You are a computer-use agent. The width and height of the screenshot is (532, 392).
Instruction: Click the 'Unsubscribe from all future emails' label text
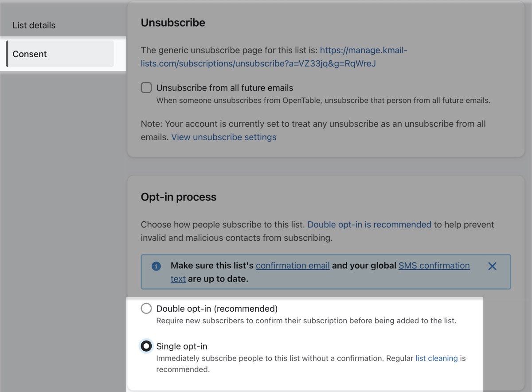pyautogui.click(x=225, y=88)
